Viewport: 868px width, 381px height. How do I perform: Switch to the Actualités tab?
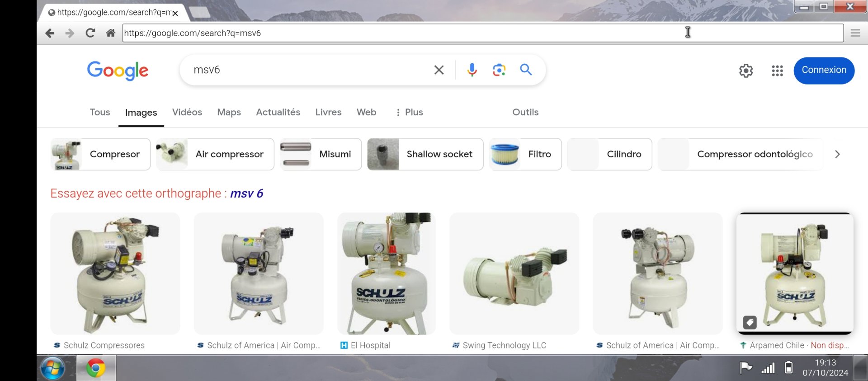point(278,112)
